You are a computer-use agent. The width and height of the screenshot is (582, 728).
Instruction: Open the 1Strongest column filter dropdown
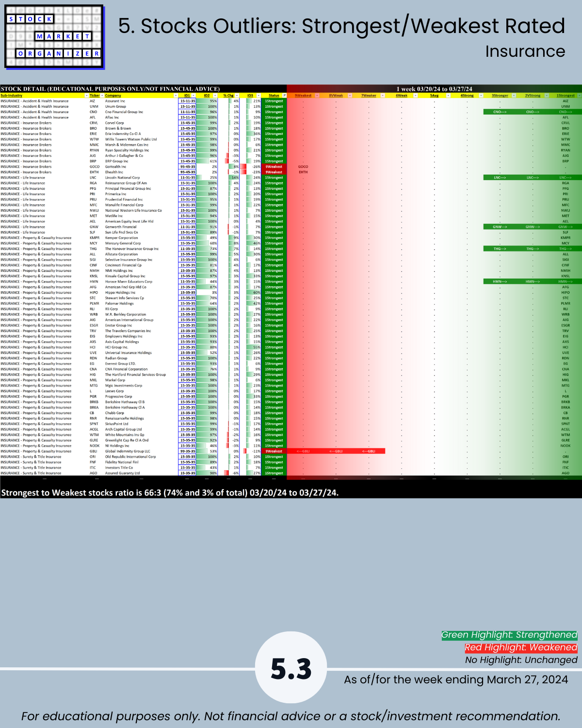pos(579,96)
